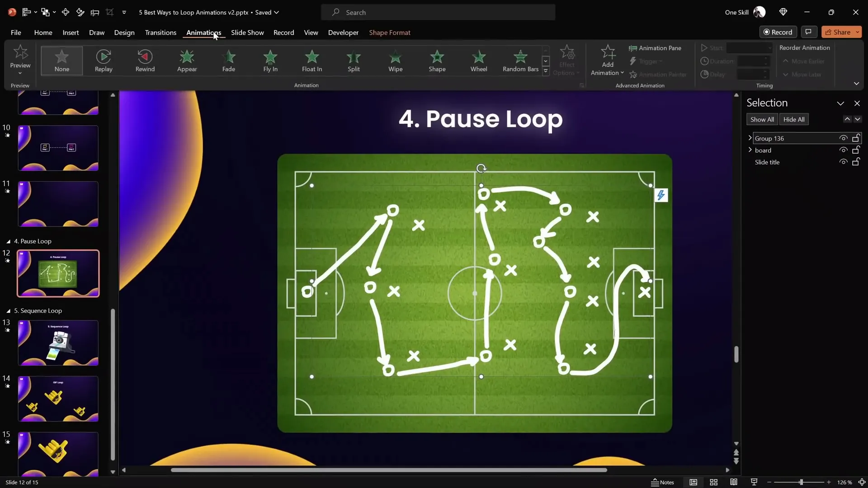
Task: Apply the Fly In animation effect
Action: tap(270, 61)
